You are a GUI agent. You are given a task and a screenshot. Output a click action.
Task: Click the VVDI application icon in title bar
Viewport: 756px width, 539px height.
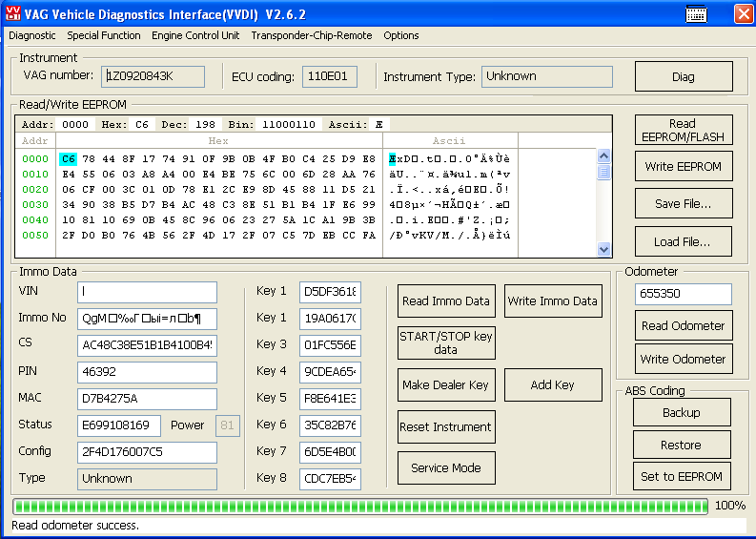13,13
